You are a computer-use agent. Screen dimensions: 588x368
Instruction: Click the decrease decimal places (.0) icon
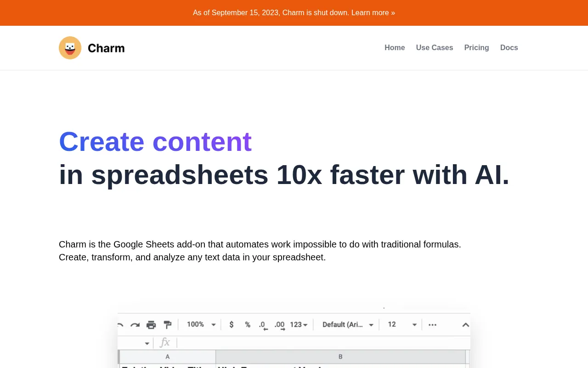point(263,325)
